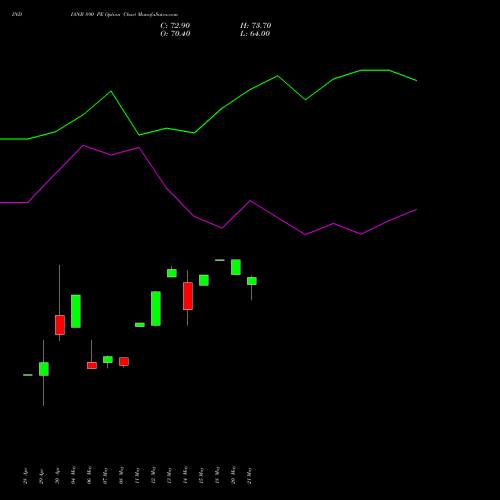Click the close value C: 72.90
This screenshot has height=500, width=500.
175,26
